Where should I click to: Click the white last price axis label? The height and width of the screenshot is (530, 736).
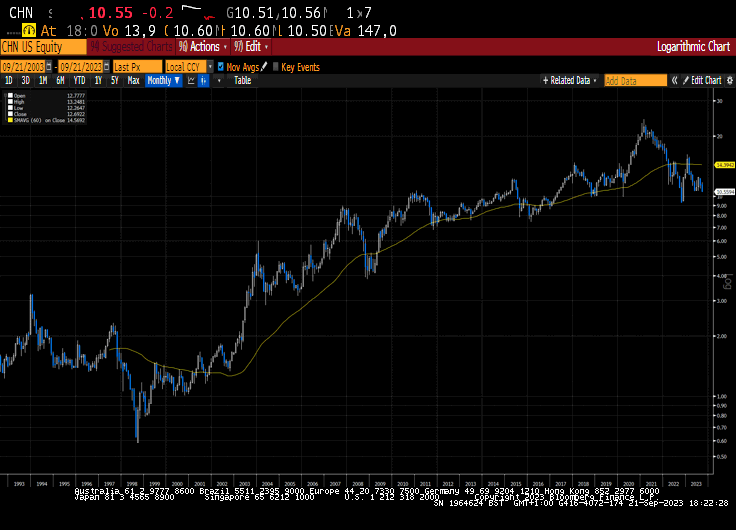point(724,192)
